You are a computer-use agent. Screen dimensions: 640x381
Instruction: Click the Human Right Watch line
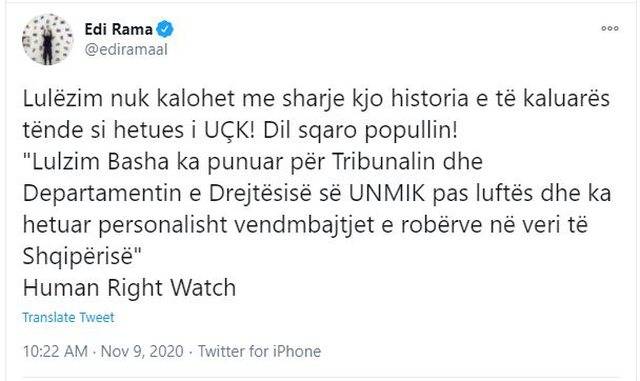click(129, 287)
